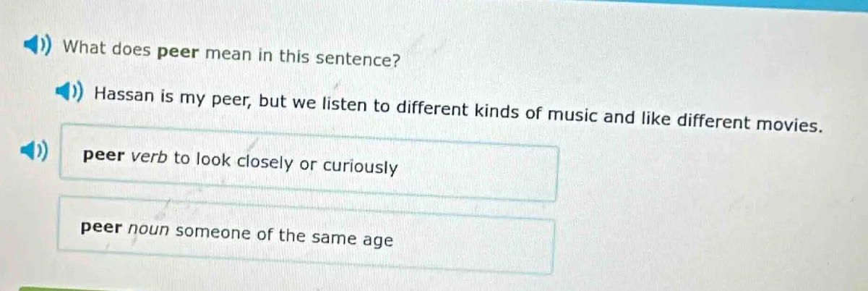Click bold 'peer' in the question line

pos(178,52)
